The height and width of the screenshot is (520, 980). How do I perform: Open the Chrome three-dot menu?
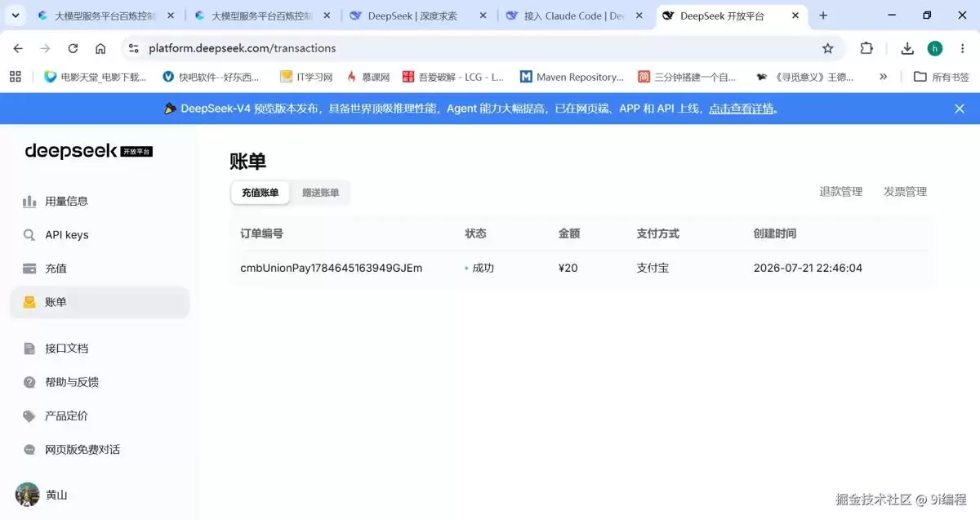click(962, 48)
